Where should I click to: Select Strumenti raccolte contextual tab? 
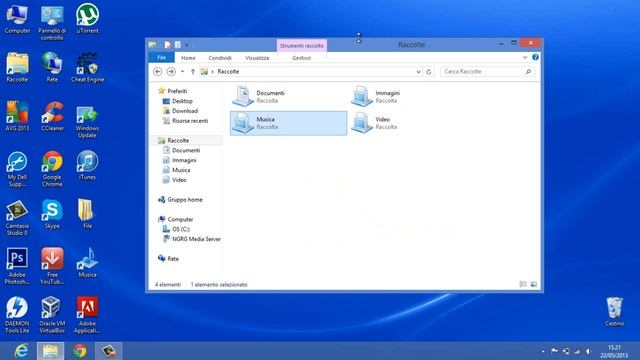tap(302, 45)
